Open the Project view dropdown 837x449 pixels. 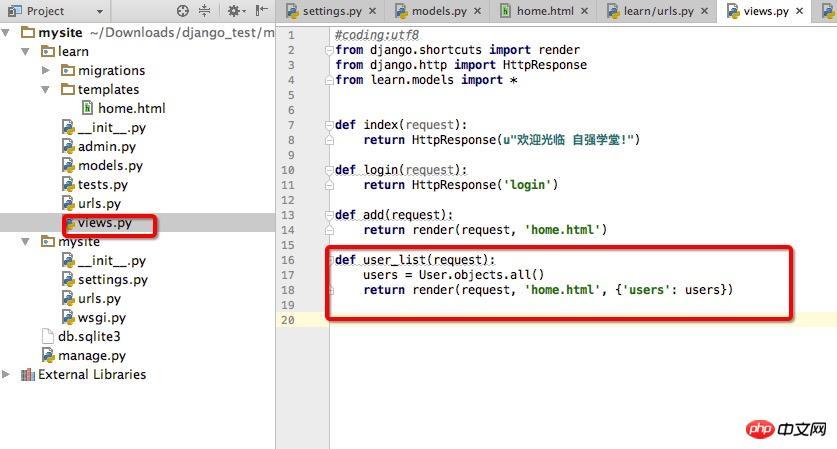click(x=100, y=11)
